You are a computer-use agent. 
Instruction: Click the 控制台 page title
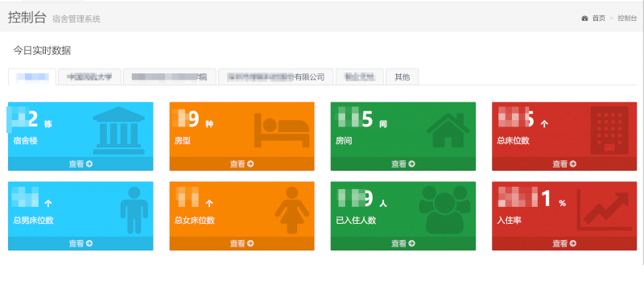click(x=27, y=17)
